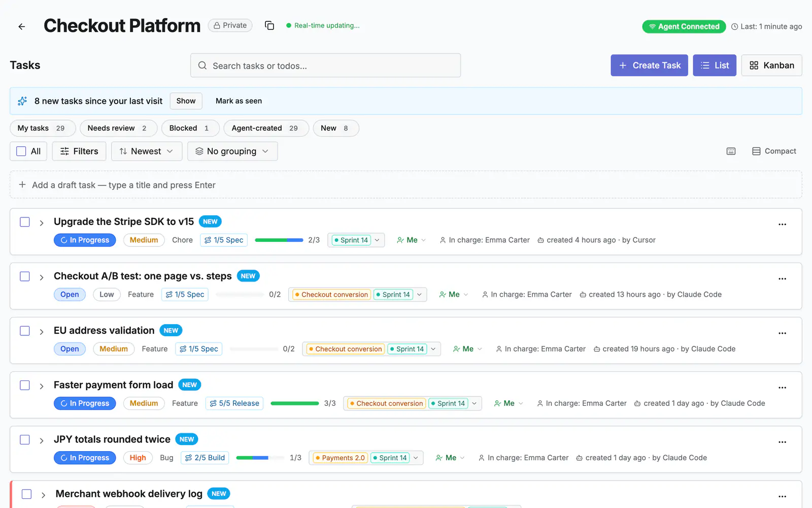The width and height of the screenshot is (812, 508).
Task: Click the 2/3 progress bar on Stripe SDK task
Action: coord(279,240)
